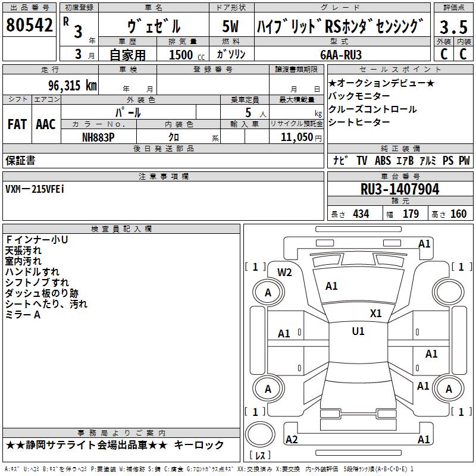
Task: Click ★オークションデビュー★ sales point
Action: 381,83
